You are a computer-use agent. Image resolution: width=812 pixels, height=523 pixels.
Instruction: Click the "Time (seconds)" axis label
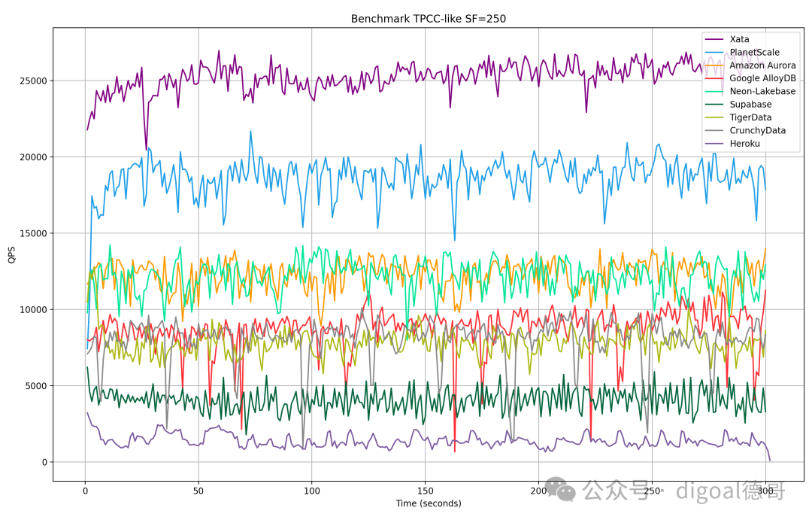coord(429,503)
